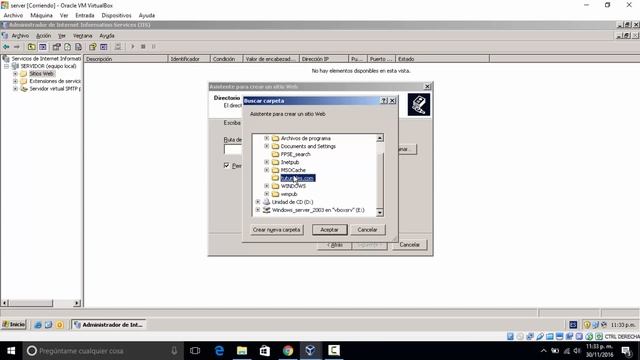Open the Inicio start button in guest

pos(13,324)
